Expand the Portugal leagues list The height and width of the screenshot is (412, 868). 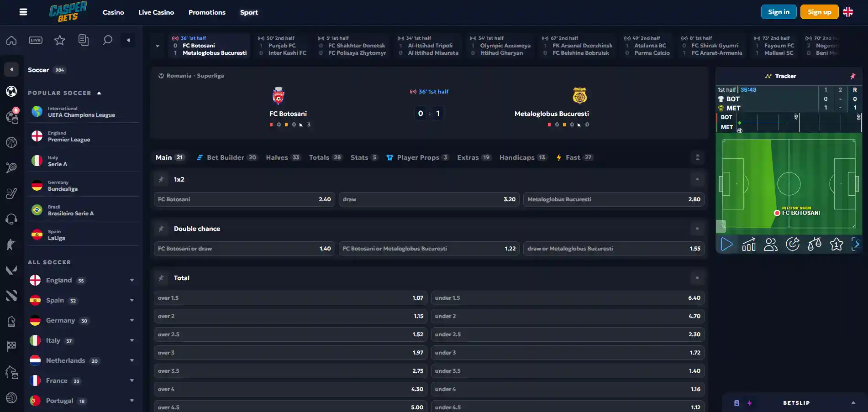[x=132, y=401]
